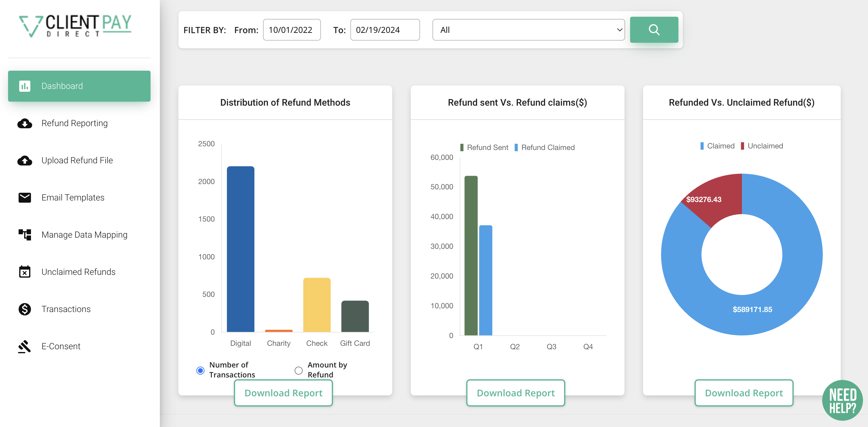Click the Transactions dollar sign icon
Viewport: 868px width, 427px height.
24,309
